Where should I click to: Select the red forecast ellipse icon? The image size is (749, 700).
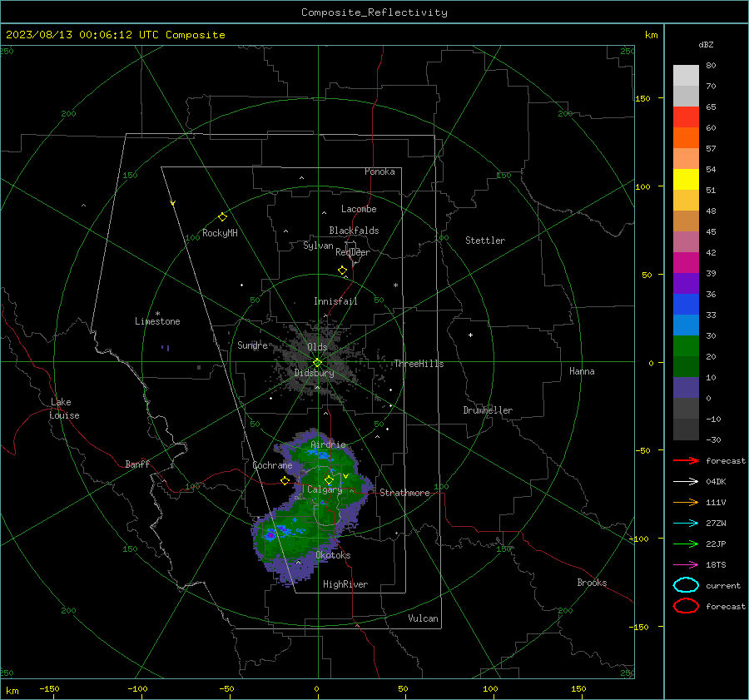point(686,606)
